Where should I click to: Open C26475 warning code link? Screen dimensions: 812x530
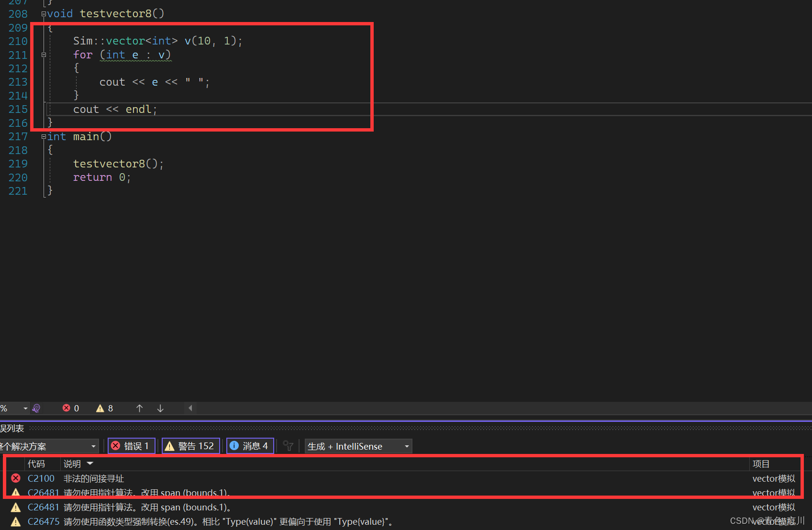[44, 521]
